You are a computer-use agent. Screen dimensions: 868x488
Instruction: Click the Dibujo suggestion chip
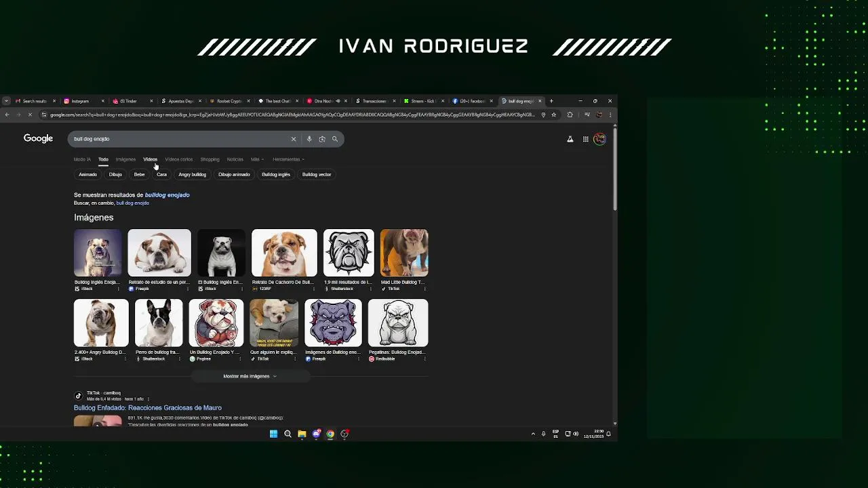[115, 174]
